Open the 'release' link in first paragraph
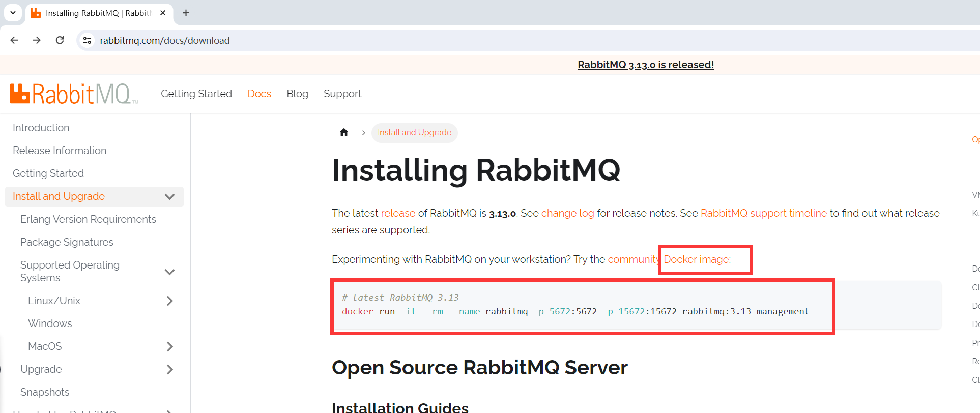The width and height of the screenshot is (980, 413). pos(398,213)
